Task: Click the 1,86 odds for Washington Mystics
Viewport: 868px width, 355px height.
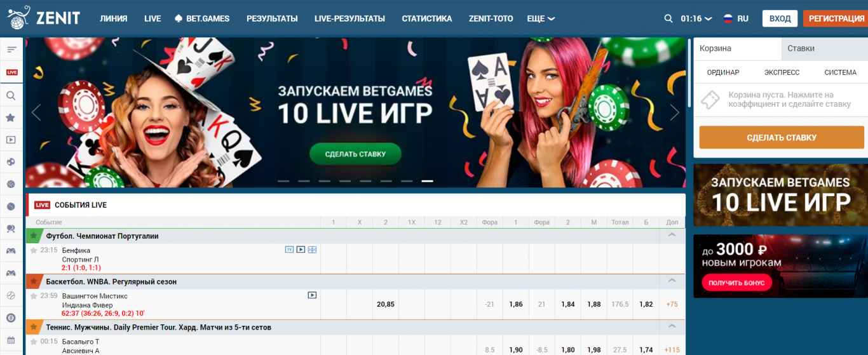Action: click(x=516, y=304)
